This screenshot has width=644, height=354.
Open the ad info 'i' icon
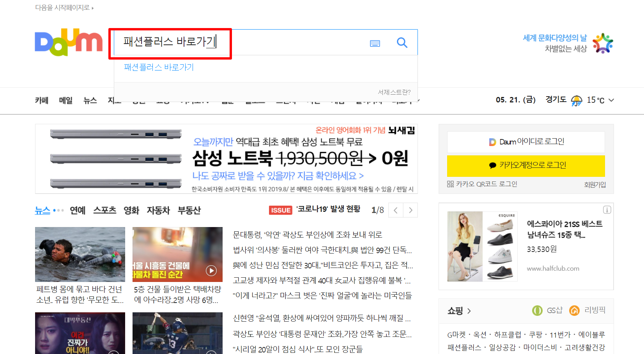(607, 210)
